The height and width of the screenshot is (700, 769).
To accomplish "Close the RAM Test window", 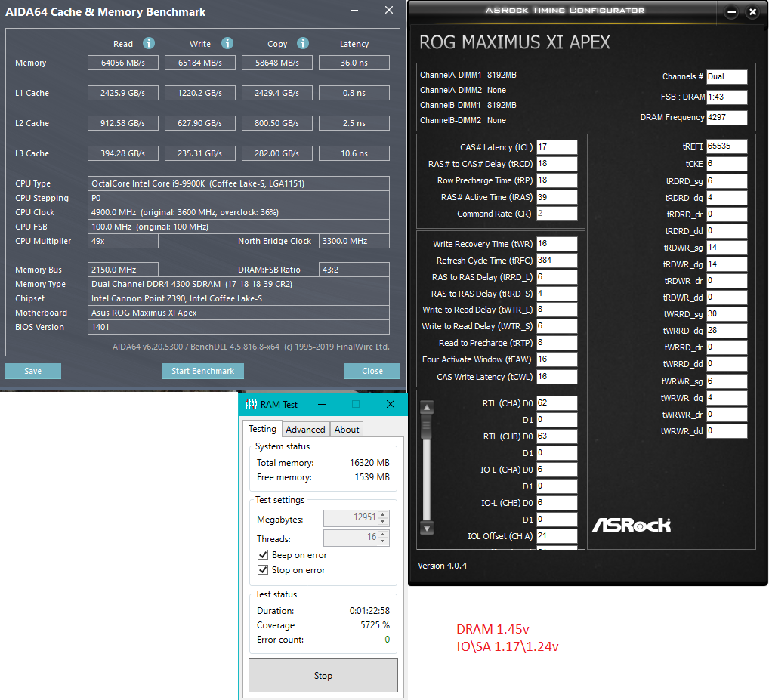I will click(x=391, y=404).
